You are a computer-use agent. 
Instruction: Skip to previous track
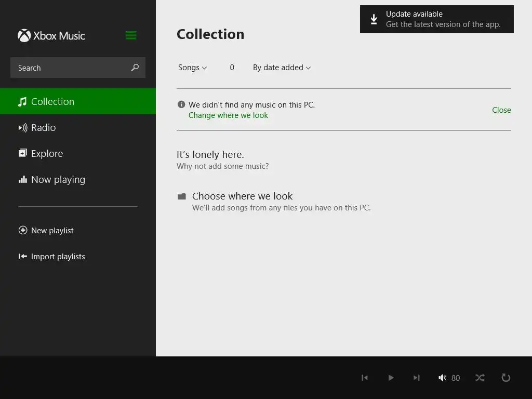pyautogui.click(x=365, y=378)
